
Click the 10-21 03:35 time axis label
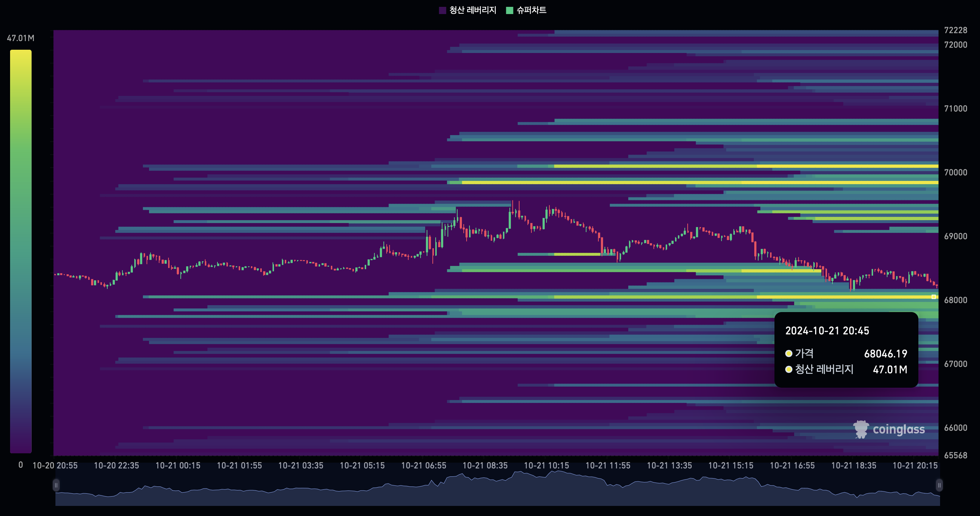pos(301,465)
